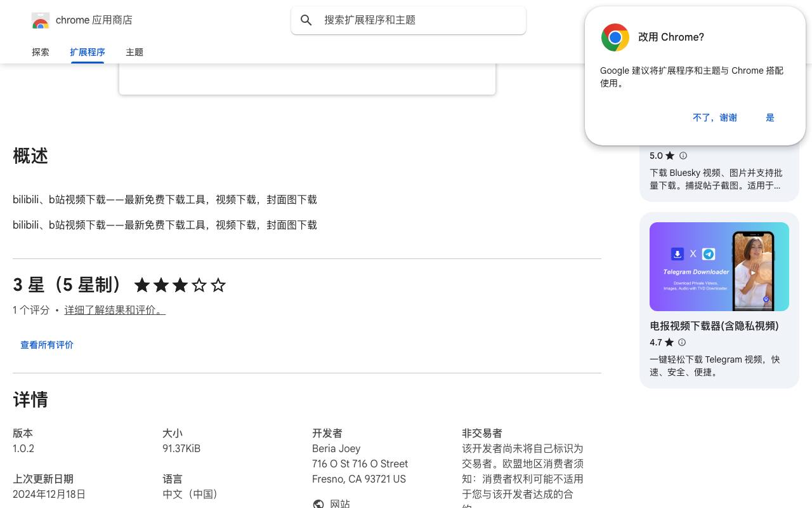
Task: Click the globe icon next to 网站
Action: click(318, 504)
